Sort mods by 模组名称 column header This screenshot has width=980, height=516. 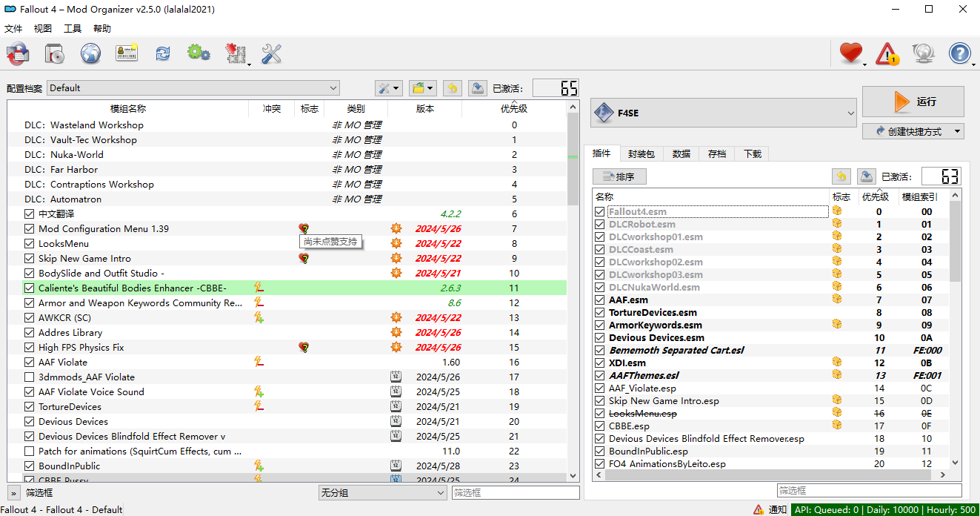pyautogui.click(x=128, y=108)
